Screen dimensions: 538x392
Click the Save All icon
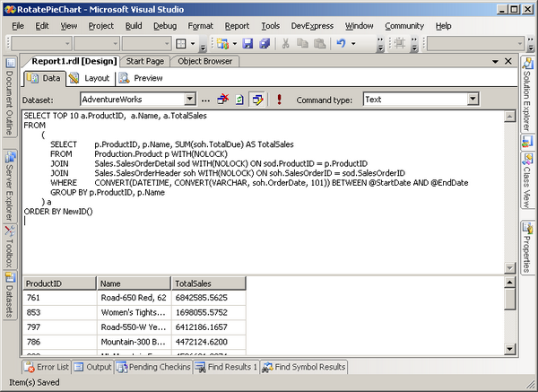pos(265,44)
